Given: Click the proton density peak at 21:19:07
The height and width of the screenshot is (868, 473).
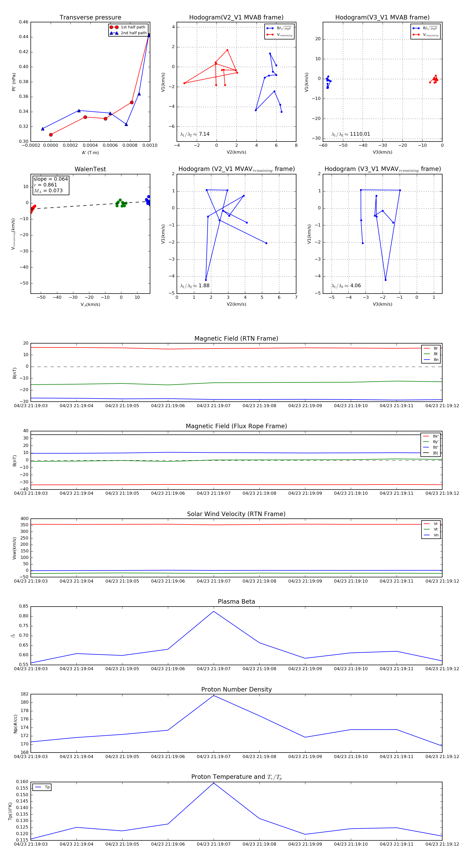Looking at the screenshot, I should [213, 696].
